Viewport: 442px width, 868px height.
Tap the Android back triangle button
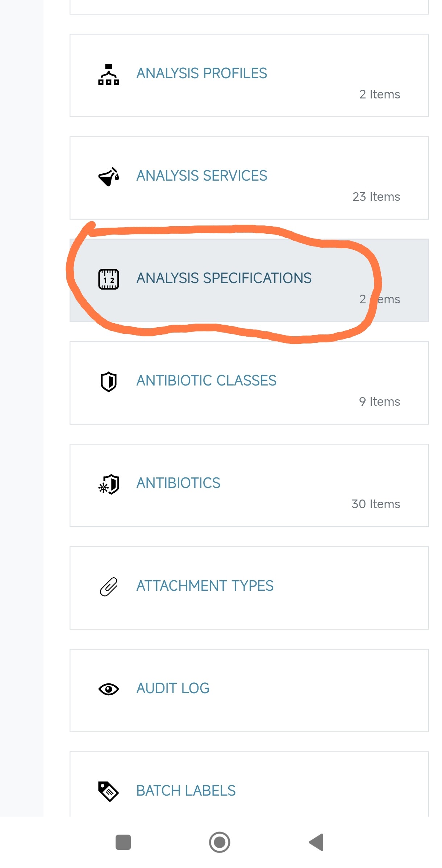(x=316, y=842)
